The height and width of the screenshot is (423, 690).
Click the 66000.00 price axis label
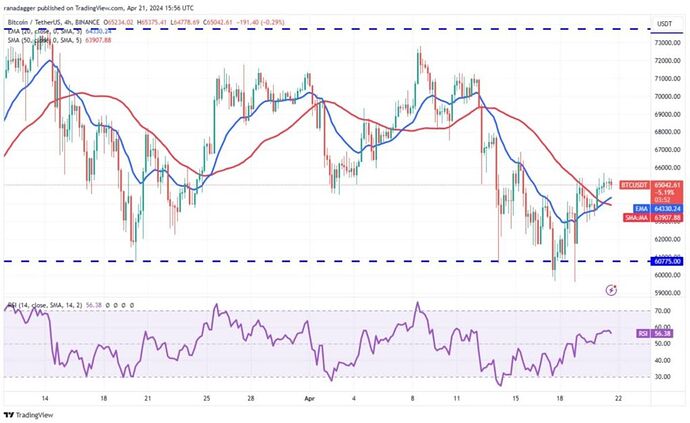tap(667, 168)
